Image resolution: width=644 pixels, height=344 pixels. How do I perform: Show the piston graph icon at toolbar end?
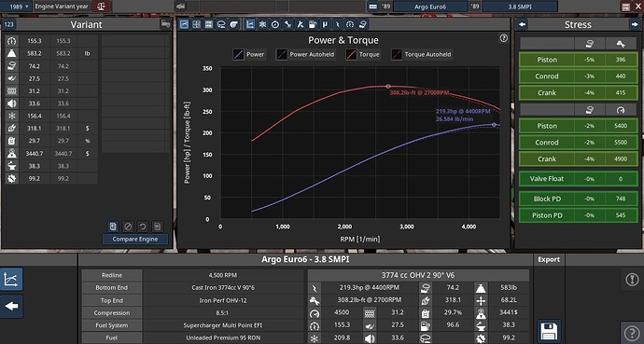(x=362, y=24)
